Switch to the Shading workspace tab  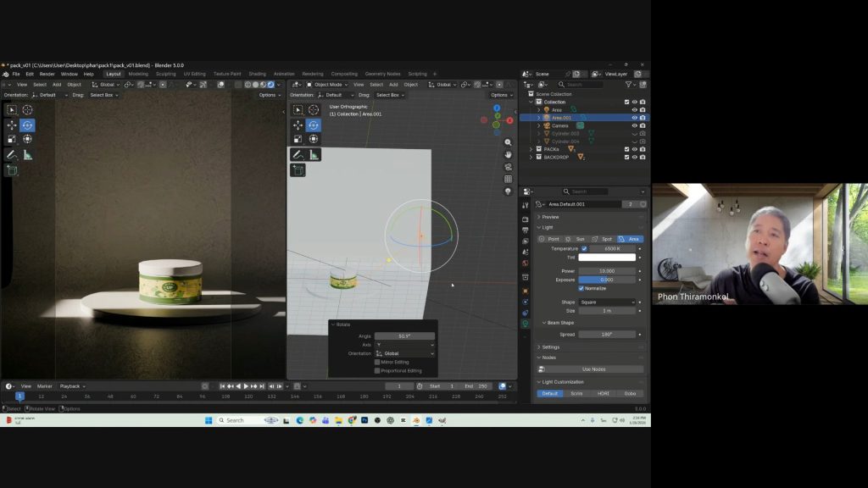[257, 74]
